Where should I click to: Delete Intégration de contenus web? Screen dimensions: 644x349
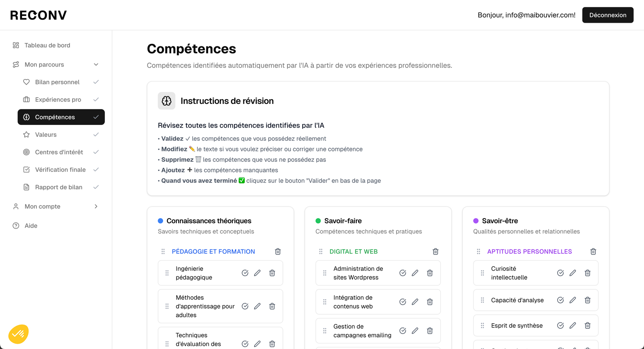click(429, 302)
